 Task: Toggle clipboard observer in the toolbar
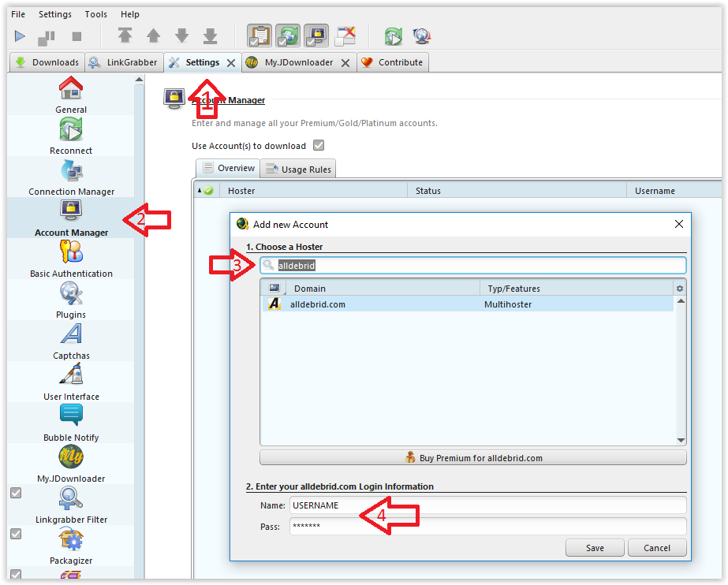(259, 35)
